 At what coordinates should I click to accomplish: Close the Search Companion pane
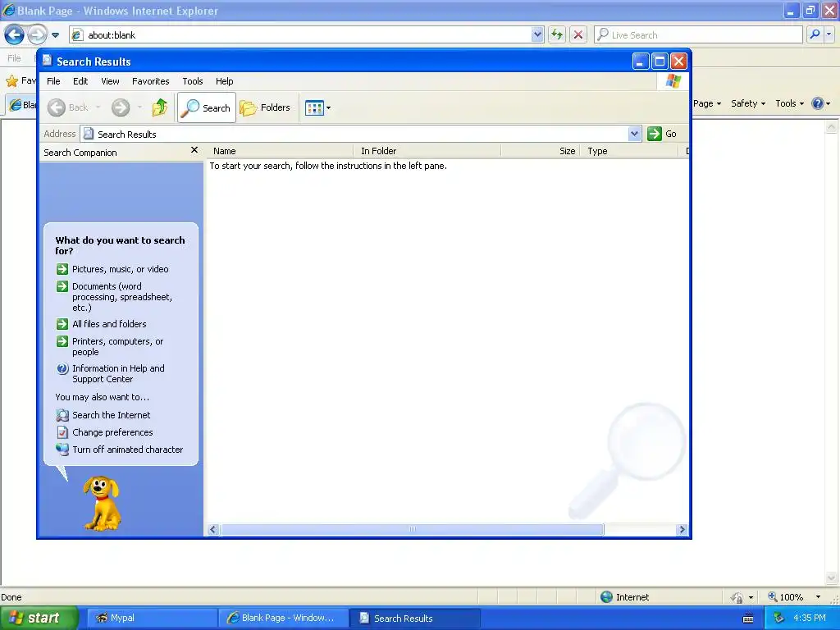pyautogui.click(x=194, y=151)
